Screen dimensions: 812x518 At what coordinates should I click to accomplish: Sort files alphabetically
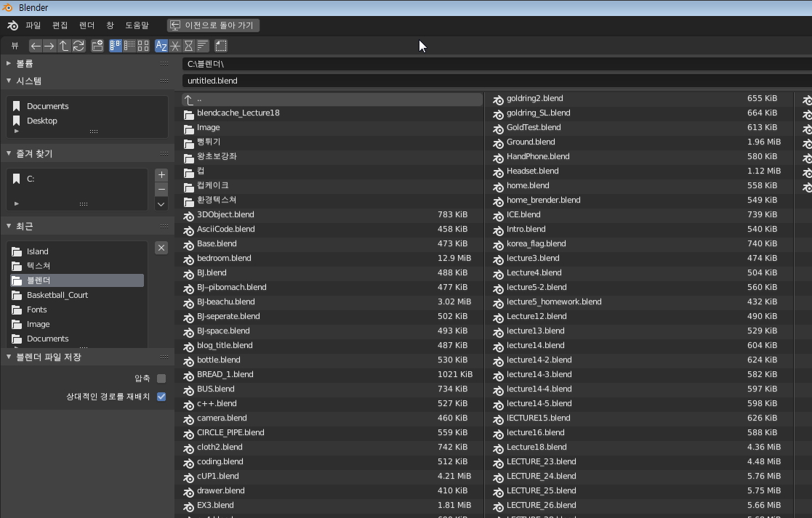click(x=161, y=46)
